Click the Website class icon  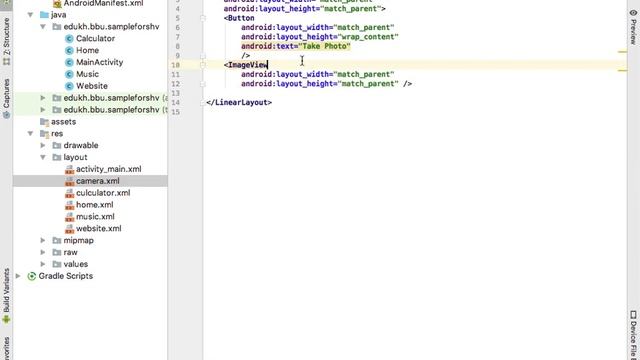[x=69, y=86]
